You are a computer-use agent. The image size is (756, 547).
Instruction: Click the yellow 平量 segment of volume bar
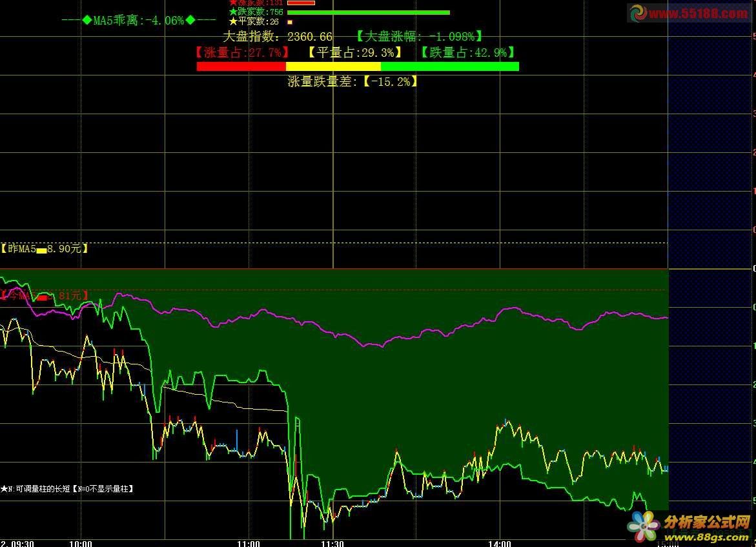coord(333,66)
